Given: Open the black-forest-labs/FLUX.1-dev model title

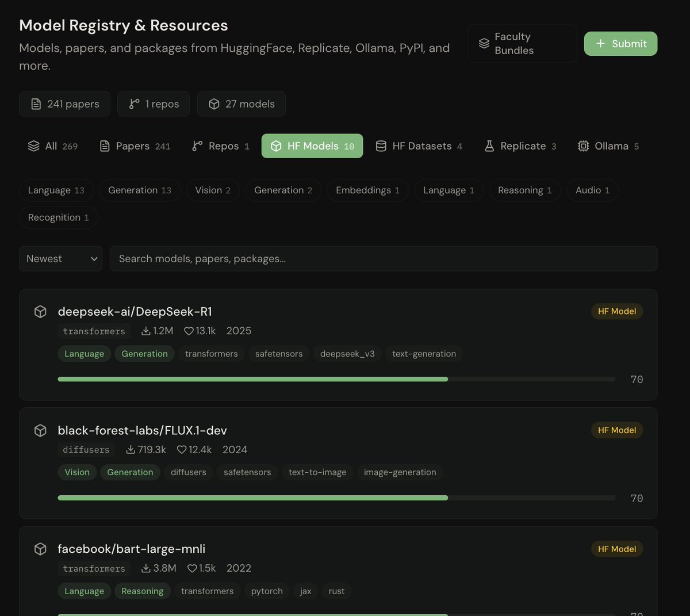Looking at the screenshot, I should [x=143, y=430].
